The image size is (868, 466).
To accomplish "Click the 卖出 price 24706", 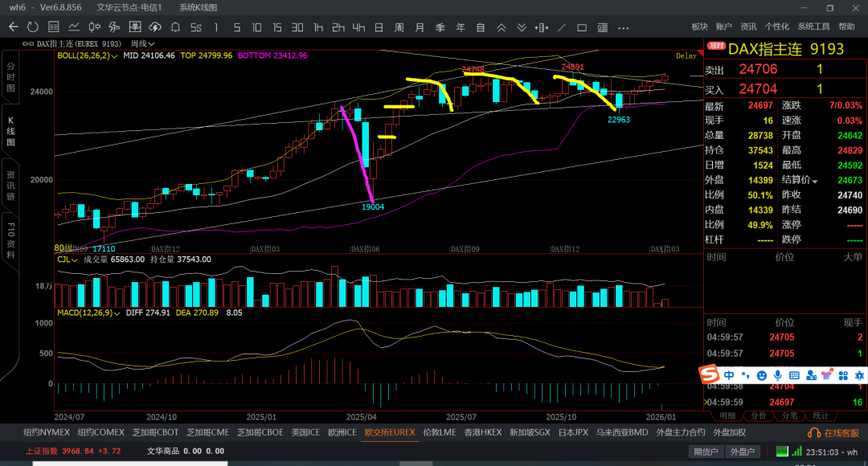I will click(x=759, y=69).
